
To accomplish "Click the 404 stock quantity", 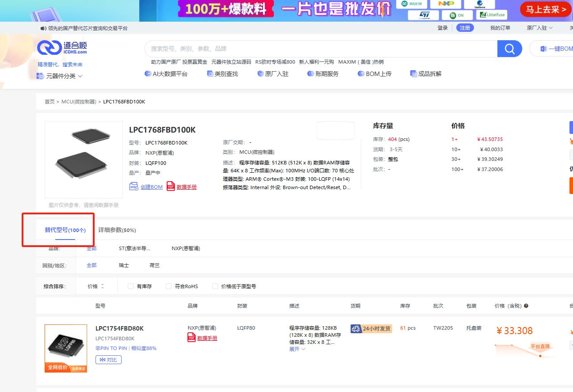I will 393,139.
